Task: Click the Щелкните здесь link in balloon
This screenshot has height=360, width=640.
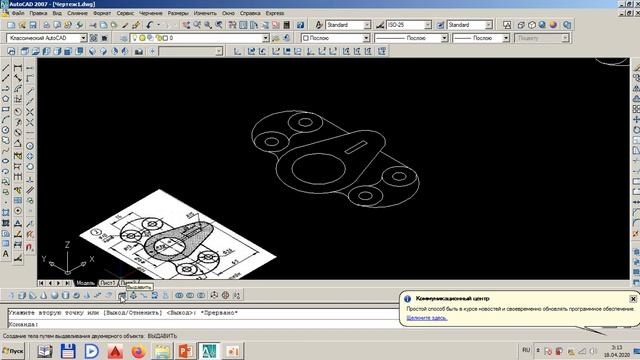Action: (x=427, y=318)
